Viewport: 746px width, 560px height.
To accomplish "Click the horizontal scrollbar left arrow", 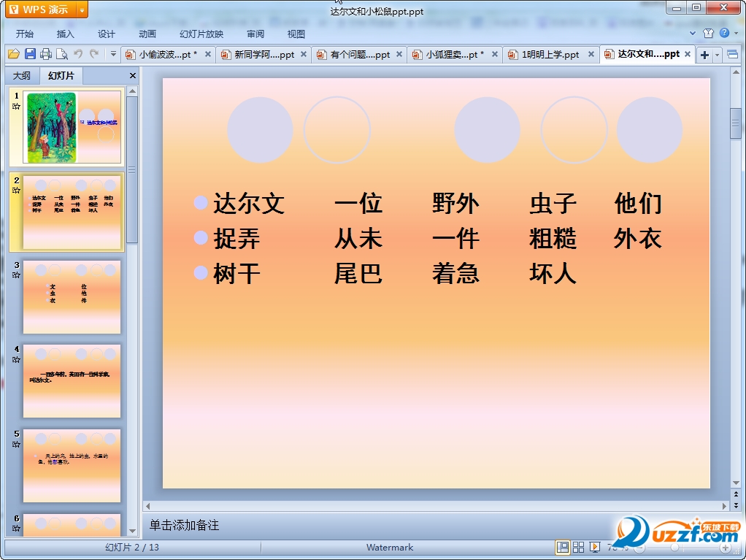I will pos(148,506).
